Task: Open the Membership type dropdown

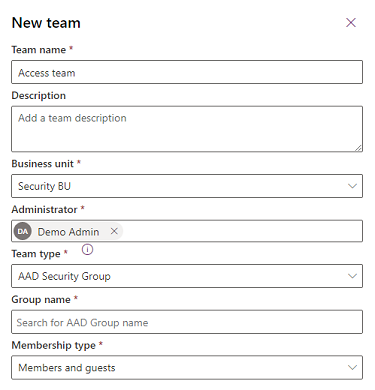Action: [187, 367]
